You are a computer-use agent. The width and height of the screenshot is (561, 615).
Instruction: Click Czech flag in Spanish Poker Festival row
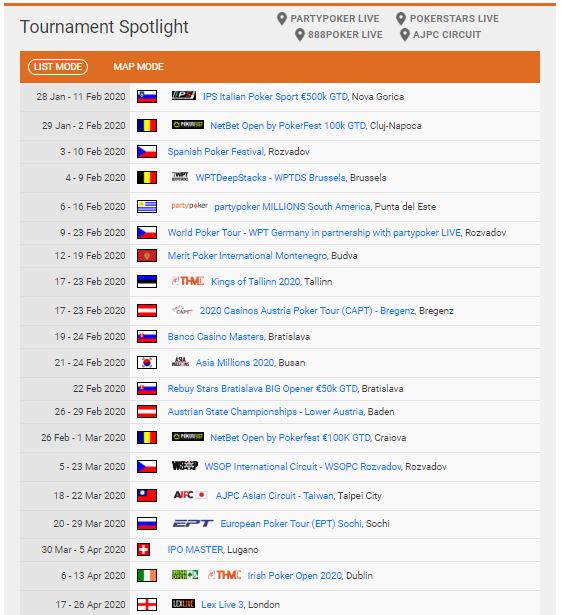pos(147,151)
